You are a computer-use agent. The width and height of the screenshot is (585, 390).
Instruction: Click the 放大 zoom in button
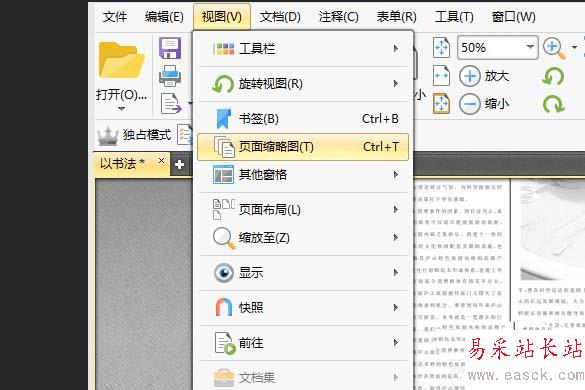click(484, 76)
